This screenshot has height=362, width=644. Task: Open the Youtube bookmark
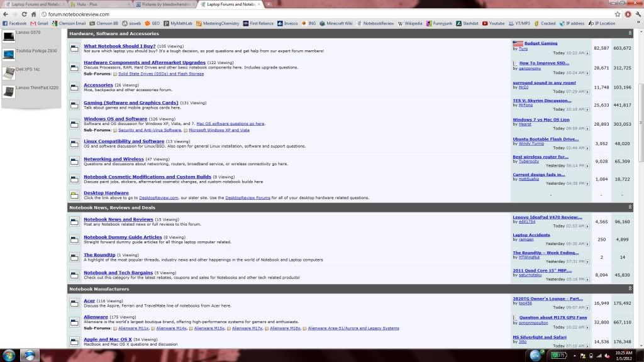[493, 23]
